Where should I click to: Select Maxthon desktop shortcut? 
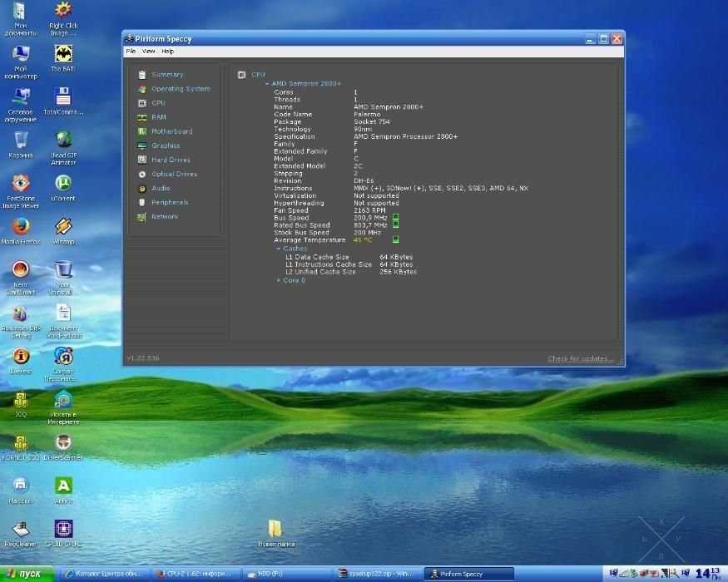tap(21, 491)
